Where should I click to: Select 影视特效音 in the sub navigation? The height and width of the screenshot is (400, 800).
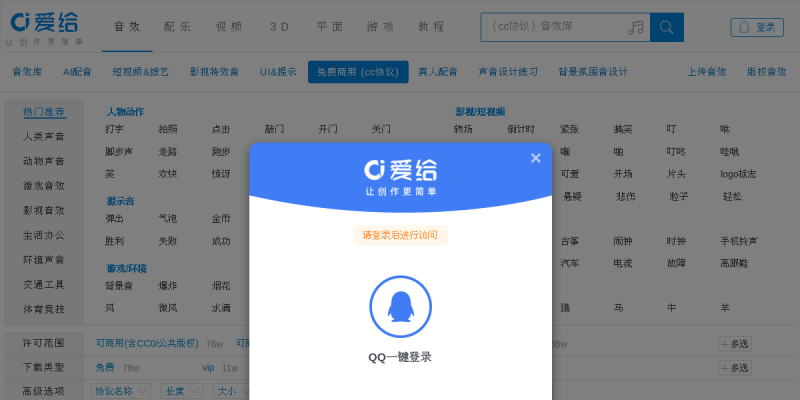pyautogui.click(x=214, y=72)
